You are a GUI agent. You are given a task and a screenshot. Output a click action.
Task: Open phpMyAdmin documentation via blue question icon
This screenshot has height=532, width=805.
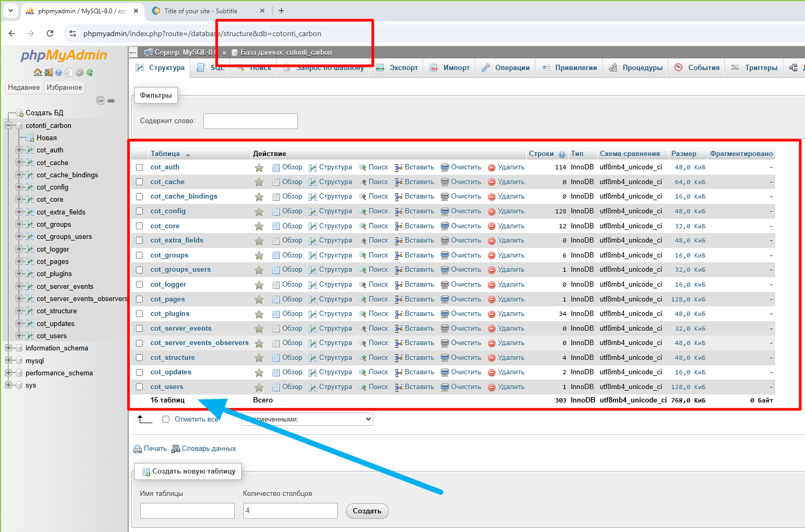[x=58, y=72]
